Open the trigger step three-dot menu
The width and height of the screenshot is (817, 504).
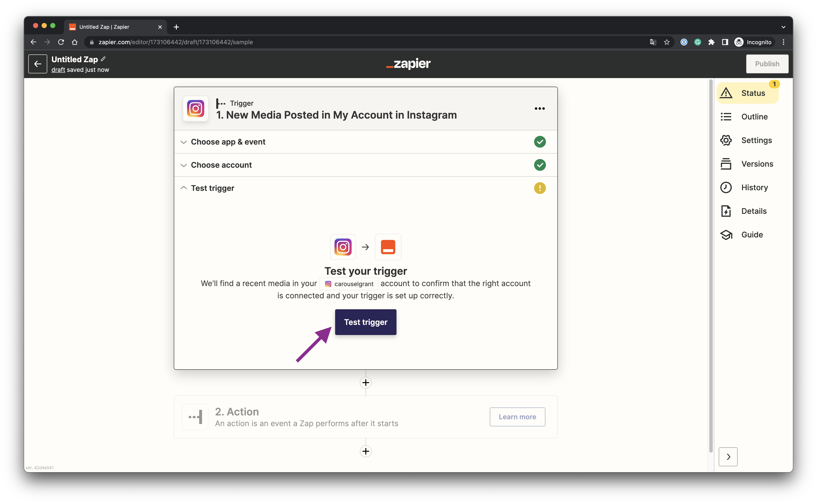[x=540, y=109]
